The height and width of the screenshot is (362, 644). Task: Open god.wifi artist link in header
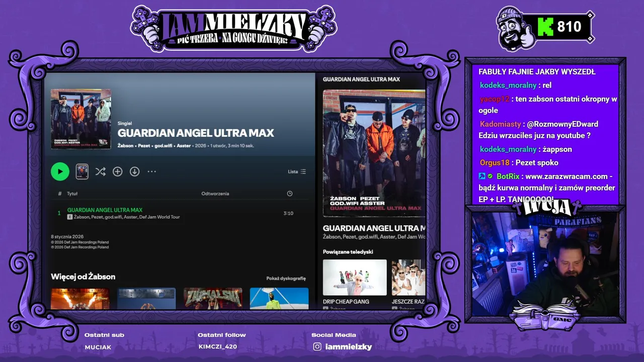164,146
